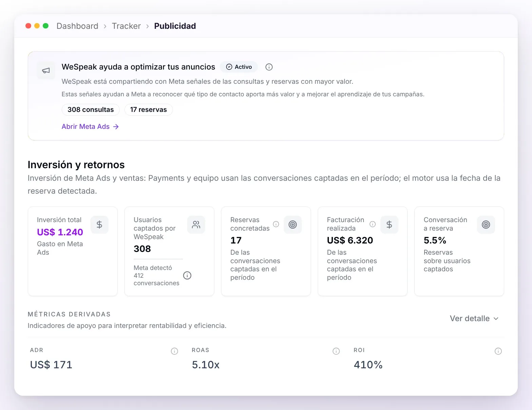Open the Abrir Meta Ads link

click(x=90, y=126)
